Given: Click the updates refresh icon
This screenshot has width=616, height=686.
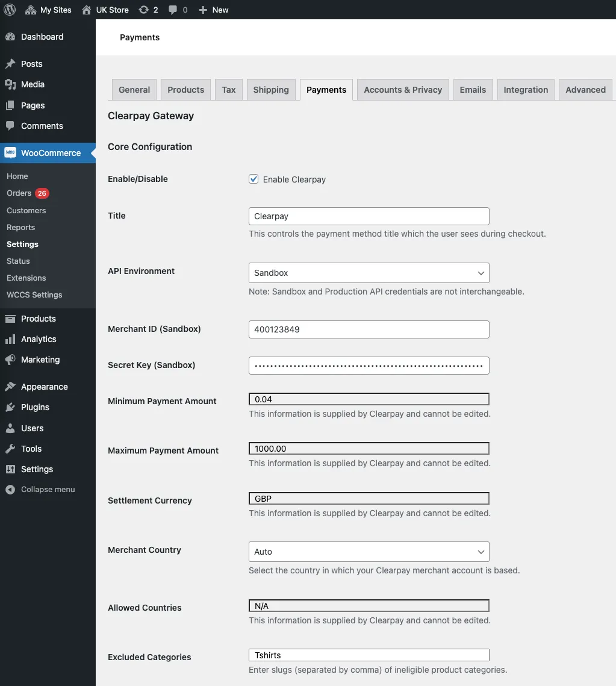Looking at the screenshot, I should point(143,10).
